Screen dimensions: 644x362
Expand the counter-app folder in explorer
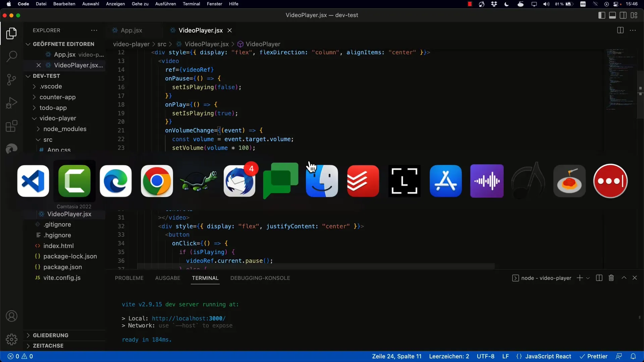[57, 96]
